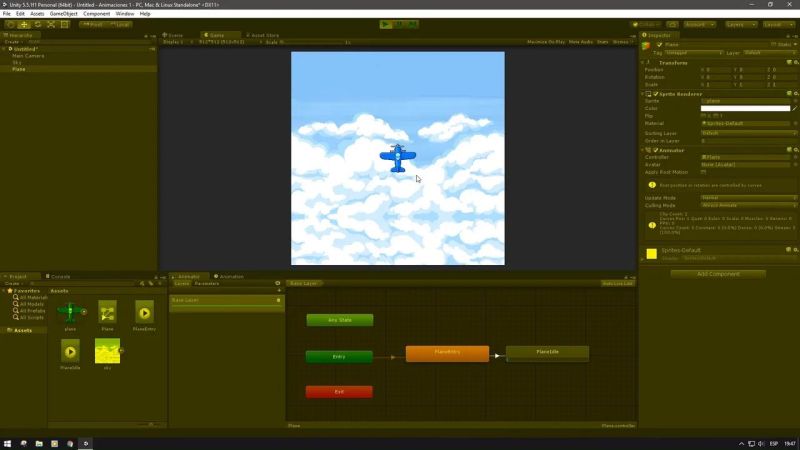The height and width of the screenshot is (450, 800).
Task: Open Transform component gear settings
Action: point(795,63)
